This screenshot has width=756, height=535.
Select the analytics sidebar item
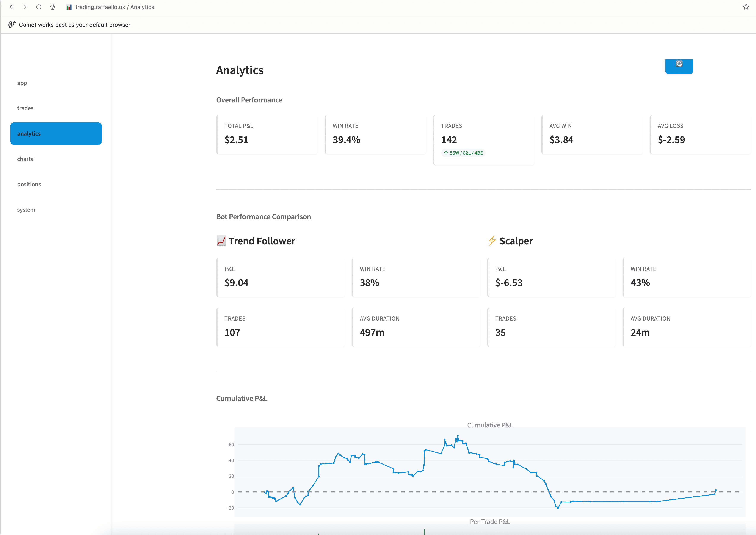coord(56,133)
